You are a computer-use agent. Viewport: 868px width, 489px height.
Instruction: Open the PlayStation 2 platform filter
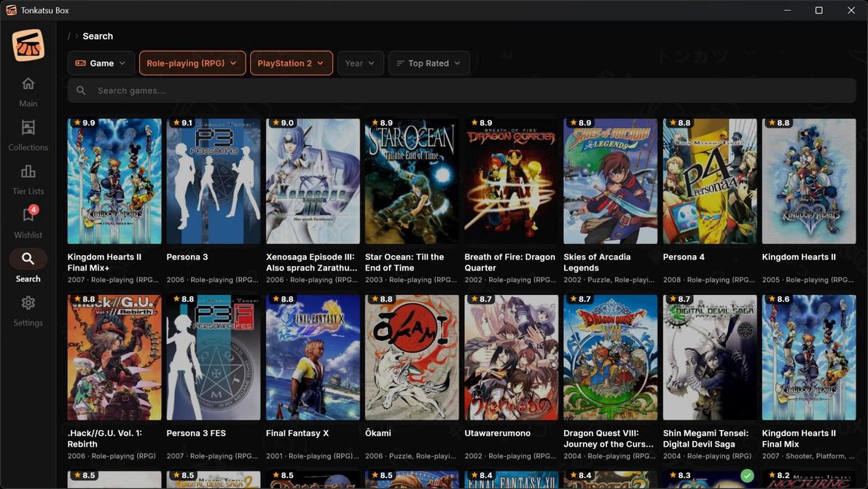click(291, 63)
